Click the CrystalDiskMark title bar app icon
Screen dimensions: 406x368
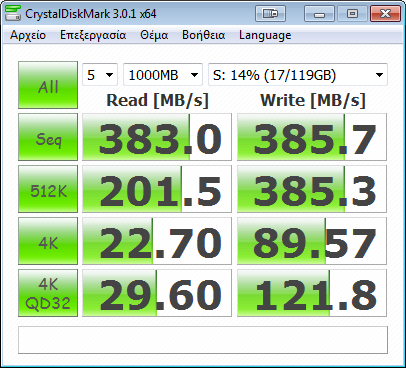[x=13, y=13]
